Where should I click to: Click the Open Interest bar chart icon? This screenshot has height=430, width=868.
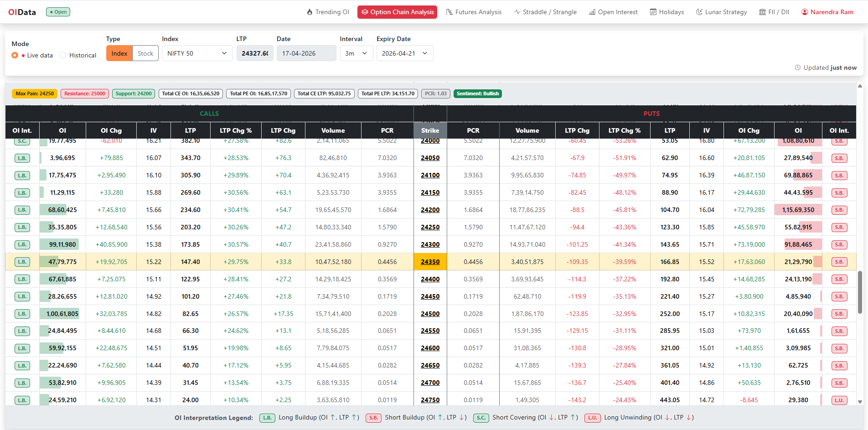592,12
